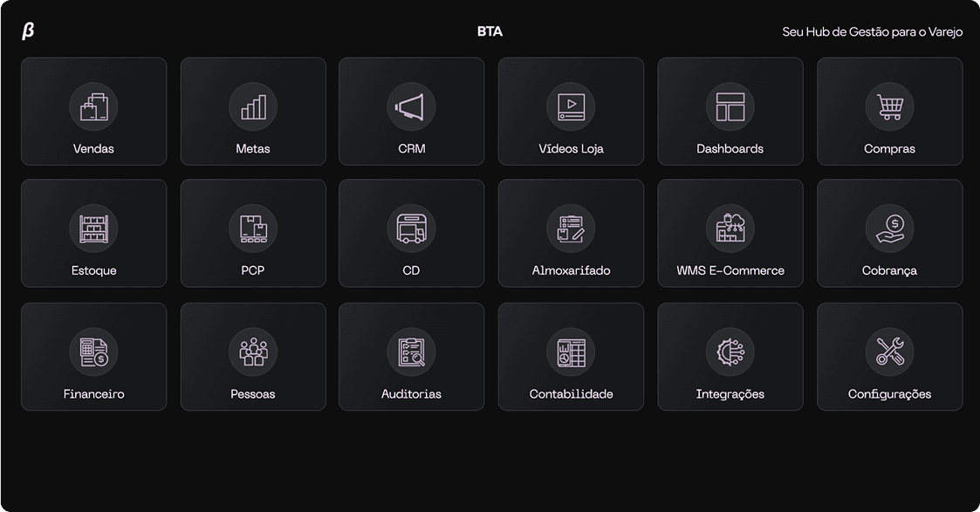This screenshot has height=512, width=980.
Task: Select the Dashboards layout icon
Action: coord(730,106)
